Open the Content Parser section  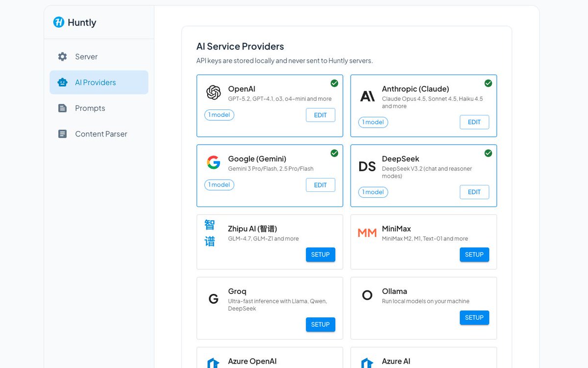tap(99, 134)
